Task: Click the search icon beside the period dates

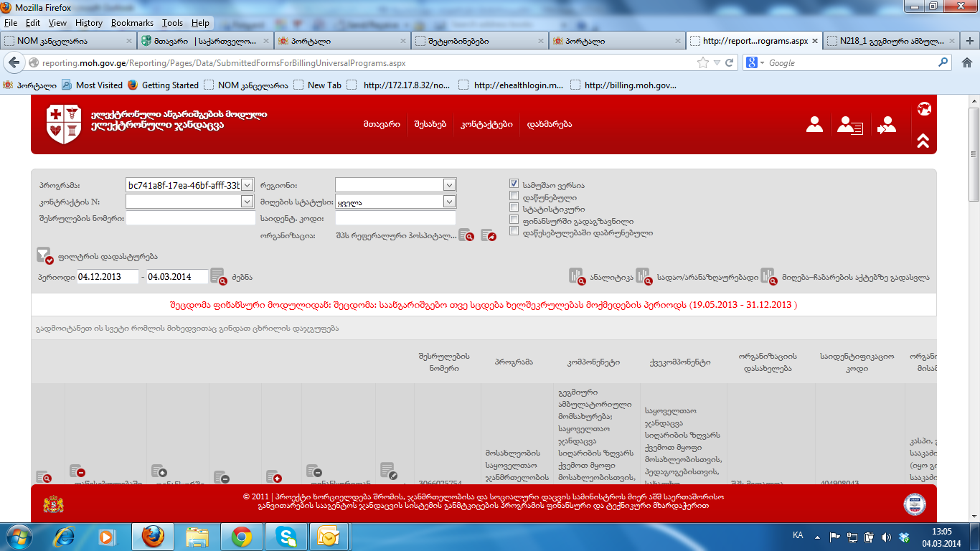Action: tap(218, 276)
